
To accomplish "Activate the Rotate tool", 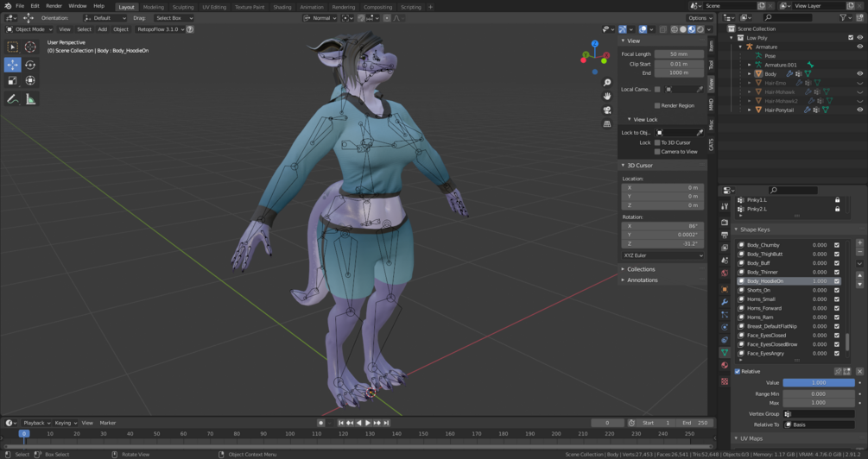I will [x=30, y=65].
